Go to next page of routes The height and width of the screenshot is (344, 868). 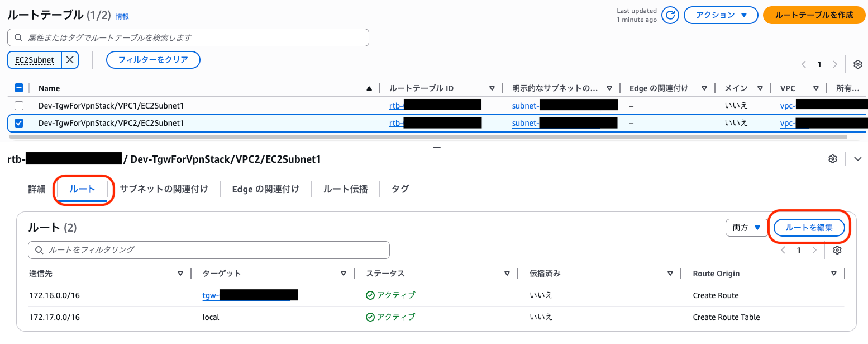[814, 250]
